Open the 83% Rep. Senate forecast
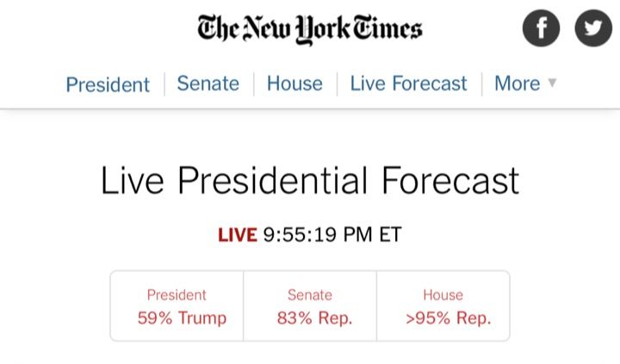 point(314,318)
